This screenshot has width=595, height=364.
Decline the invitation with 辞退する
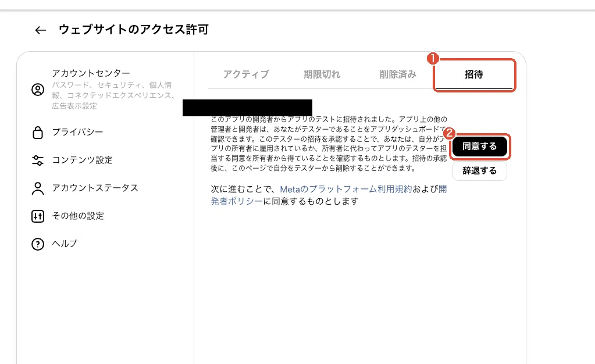tap(480, 171)
